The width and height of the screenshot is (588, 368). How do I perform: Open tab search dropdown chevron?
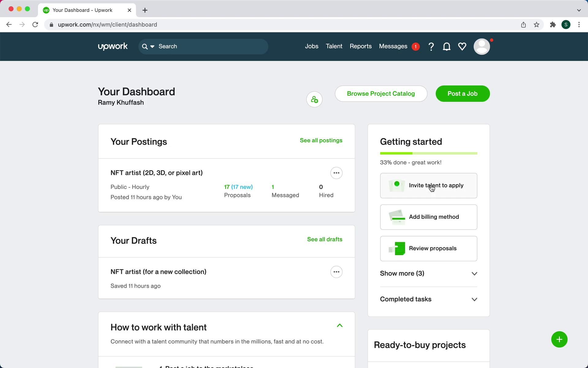click(x=579, y=10)
